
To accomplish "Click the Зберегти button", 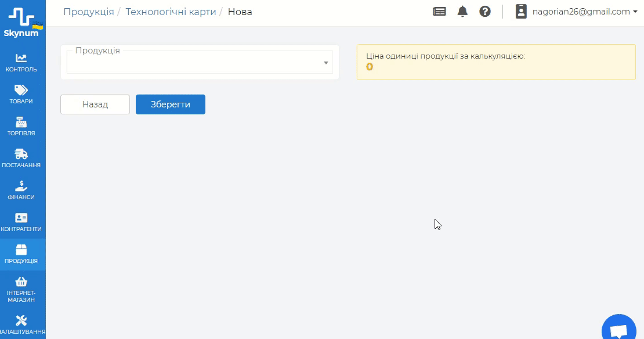I will coord(171,104).
